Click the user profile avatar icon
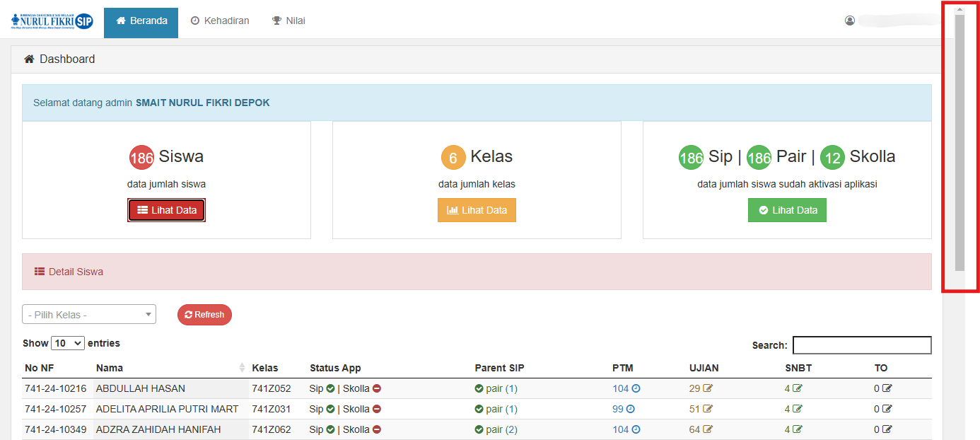Screen dimensions: 980x440 pyautogui.click(x=850, y=21)
